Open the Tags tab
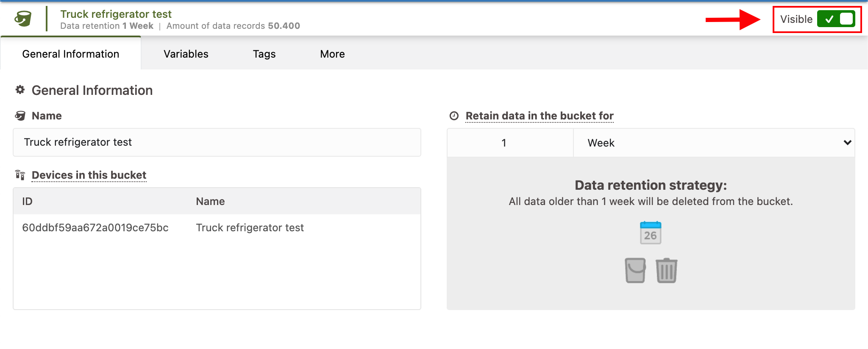The height and width of the screenshot is (349, 868). (x=264, y=54)
